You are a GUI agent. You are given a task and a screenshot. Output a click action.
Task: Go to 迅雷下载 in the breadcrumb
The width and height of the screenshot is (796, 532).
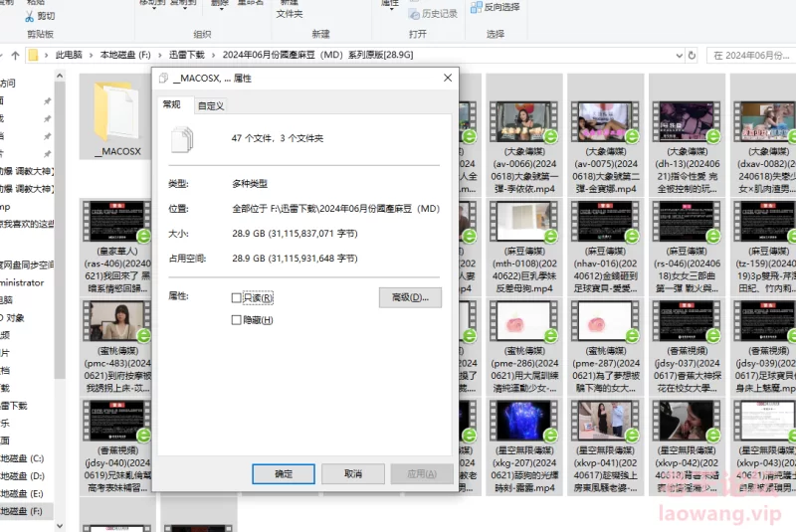tap(187, 55)
